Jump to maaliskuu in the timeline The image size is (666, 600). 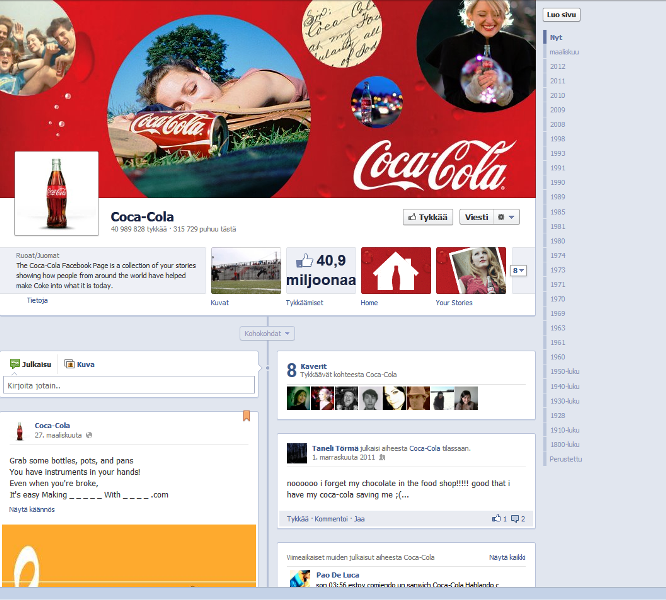(x=564, y=52)
